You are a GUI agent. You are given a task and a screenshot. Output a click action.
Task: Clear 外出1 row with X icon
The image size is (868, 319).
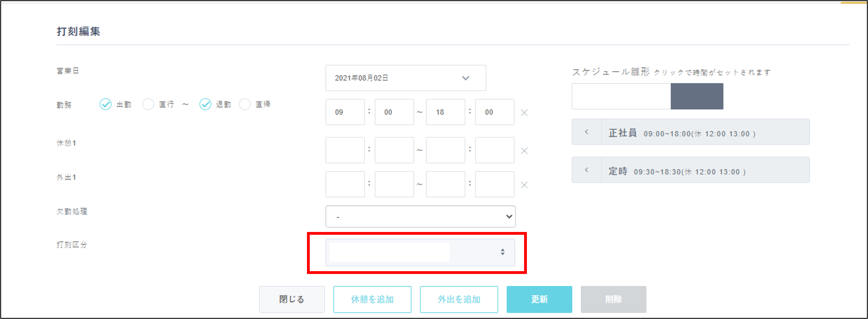click(524, 185)
